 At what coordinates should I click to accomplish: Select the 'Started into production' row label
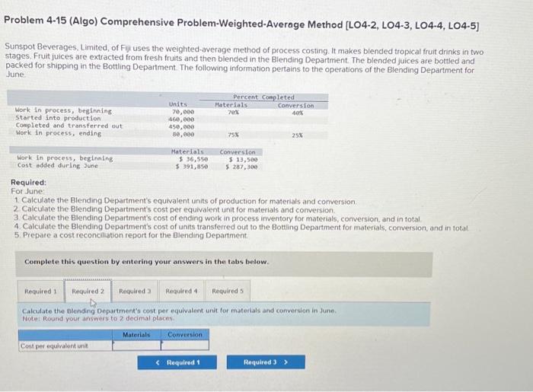58,118
